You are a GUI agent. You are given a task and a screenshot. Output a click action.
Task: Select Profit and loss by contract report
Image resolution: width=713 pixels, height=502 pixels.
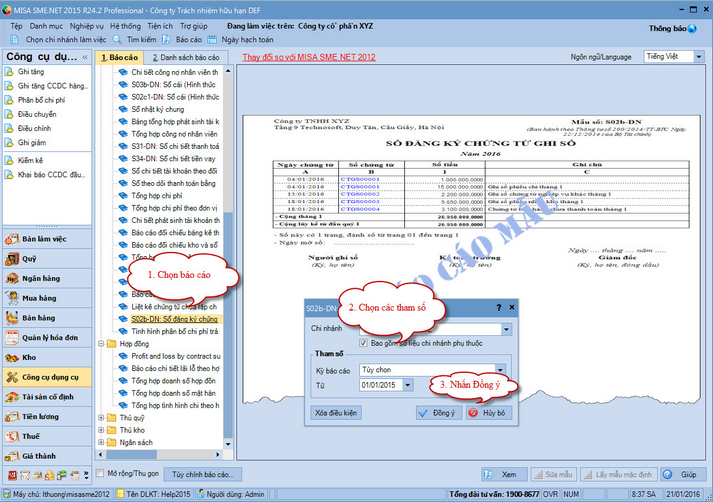coord(176,356)
